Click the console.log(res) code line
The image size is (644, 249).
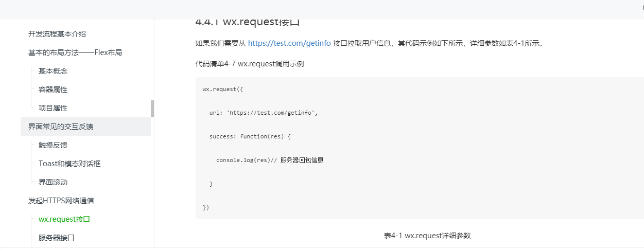tap(270, 160)
